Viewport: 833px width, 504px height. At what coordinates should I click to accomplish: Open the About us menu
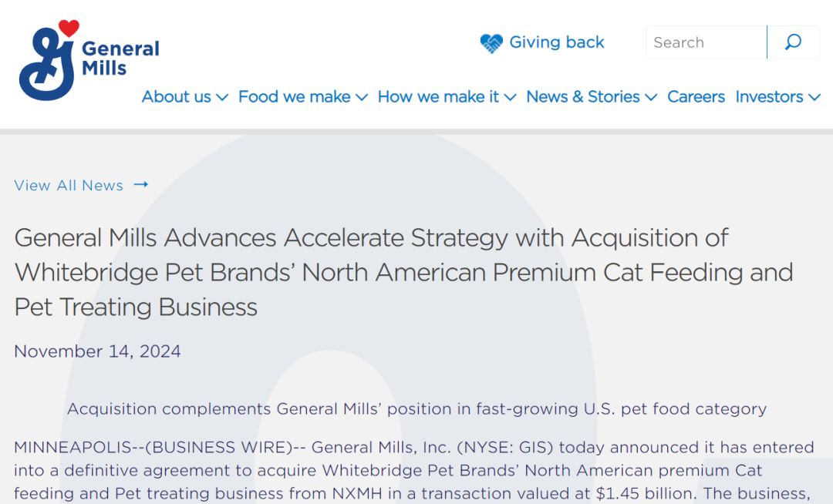[177, 97]
